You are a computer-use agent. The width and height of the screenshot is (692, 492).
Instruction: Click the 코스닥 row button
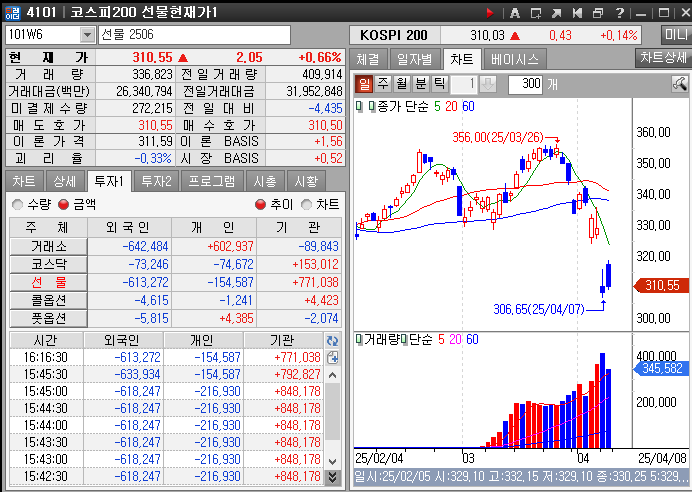pos(49,264)
